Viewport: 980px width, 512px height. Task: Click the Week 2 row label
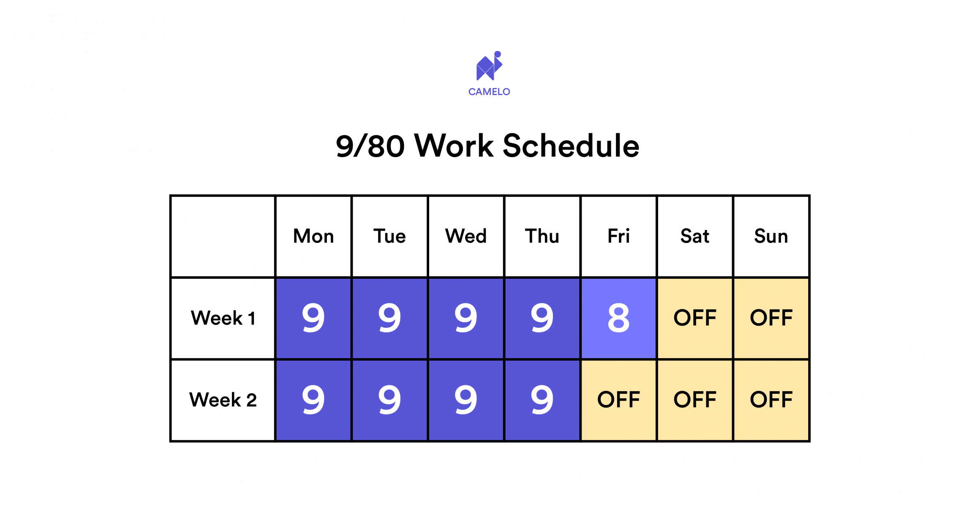pyautogui.click(x=223, y=400)
